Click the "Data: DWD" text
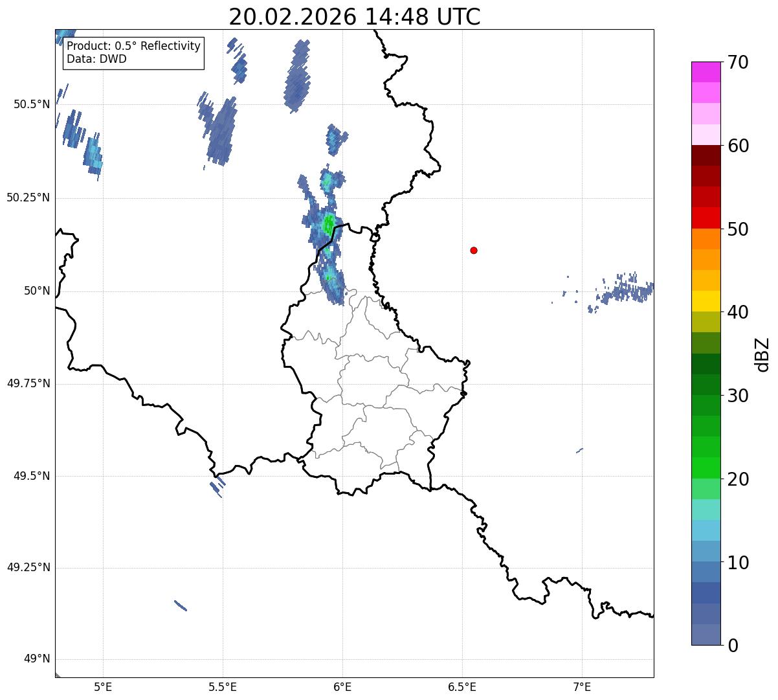Viewport: 778px width, 700px height. (96, 60)
